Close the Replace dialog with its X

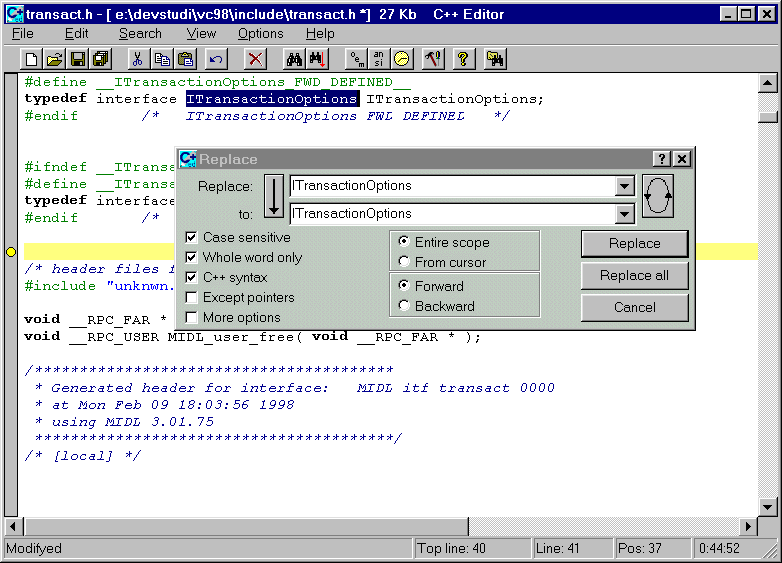coord(682,159)
